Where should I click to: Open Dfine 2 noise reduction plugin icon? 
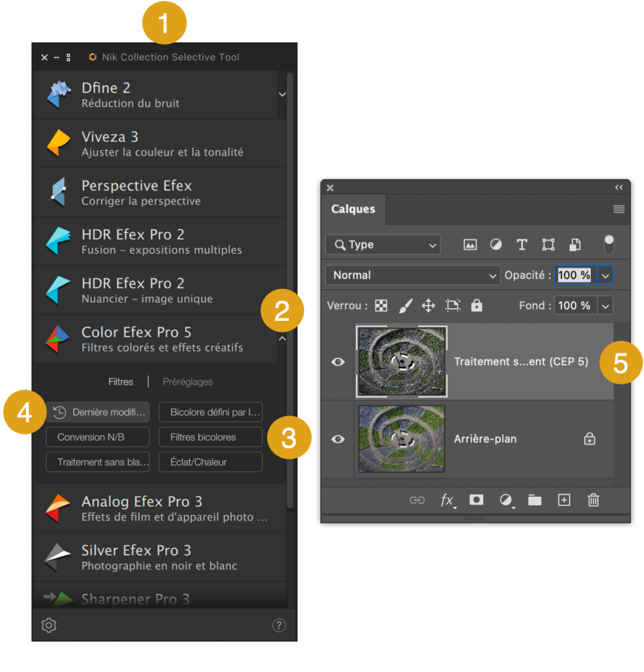pyautogui.click(x=58, y=94)
